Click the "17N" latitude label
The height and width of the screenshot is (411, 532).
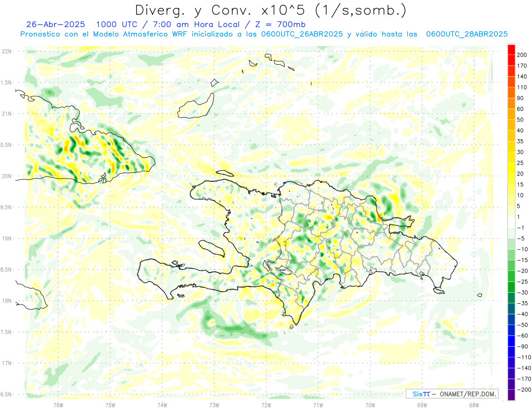pos(6,363)
